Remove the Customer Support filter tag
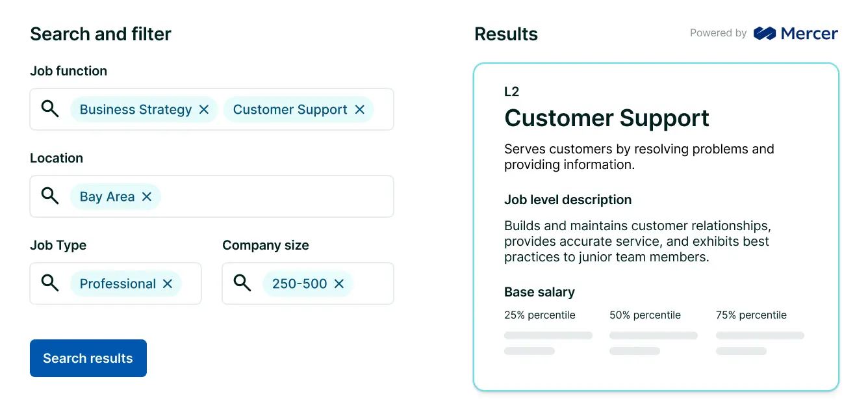Screen dimensions: 868x420 pyautogui.click(x=359, y=110)
